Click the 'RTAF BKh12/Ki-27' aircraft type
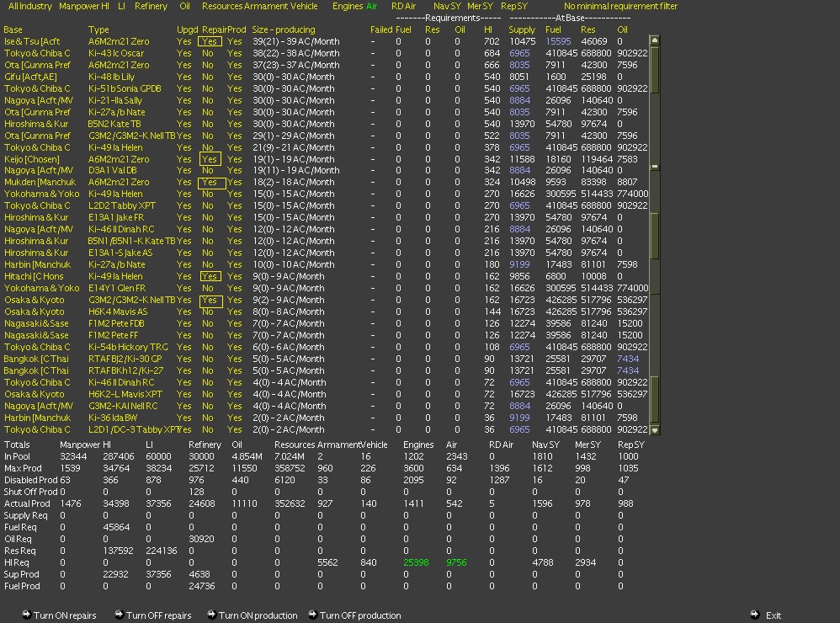The image size is (840, 623). tap(126, 370)
